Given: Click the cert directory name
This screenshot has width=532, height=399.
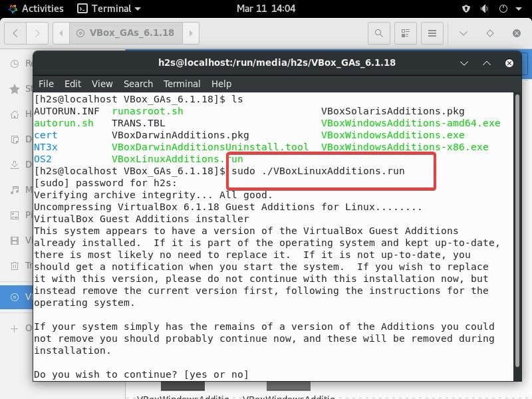Looking at the screenshot, I should (46, 135).
